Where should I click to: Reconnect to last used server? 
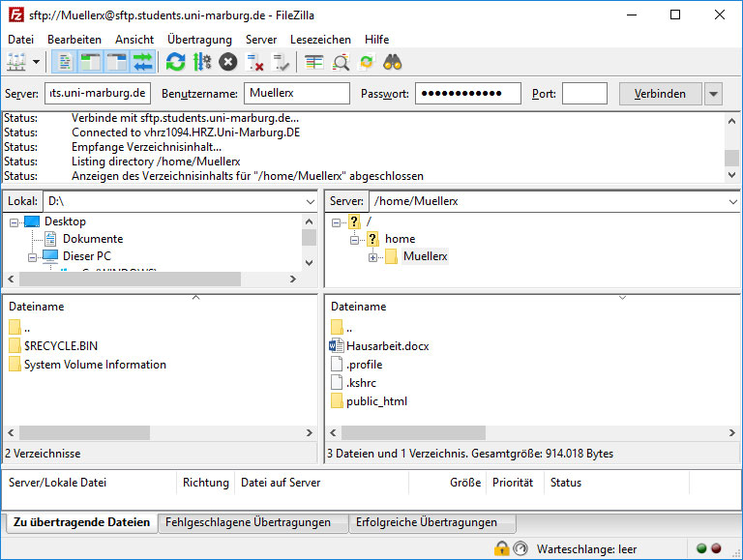click(281, 62)
